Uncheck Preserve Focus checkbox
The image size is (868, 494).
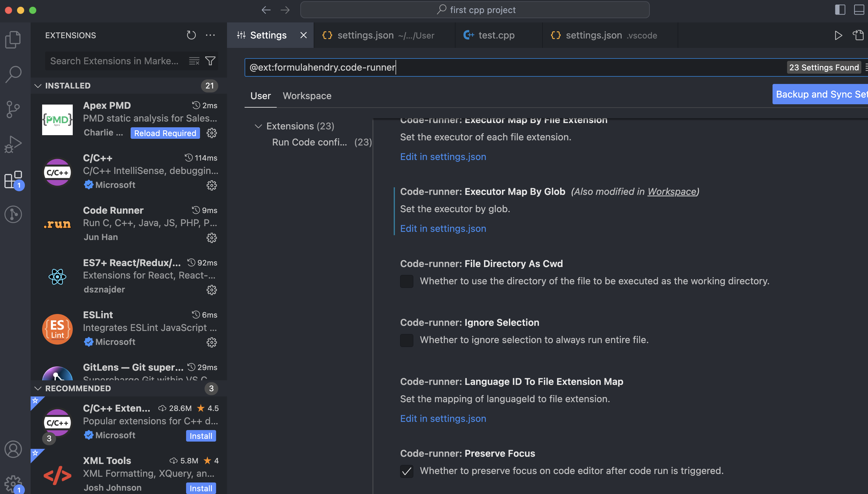point(406,471)
